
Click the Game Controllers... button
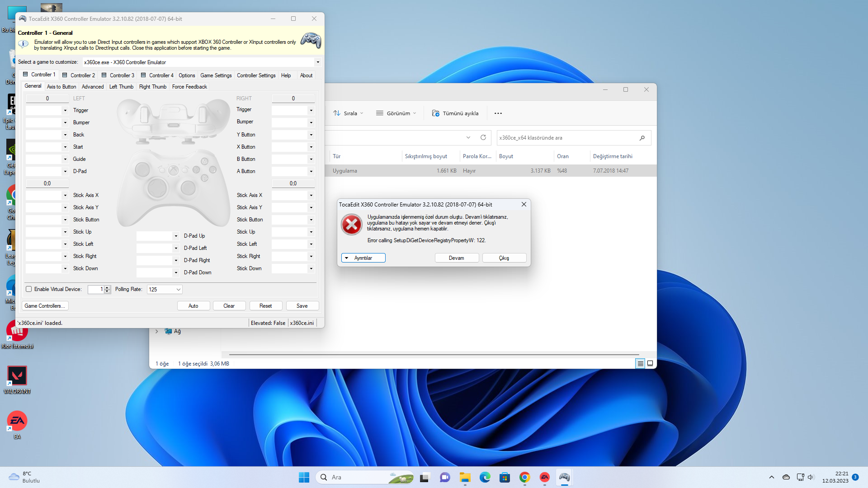point(45,306)
